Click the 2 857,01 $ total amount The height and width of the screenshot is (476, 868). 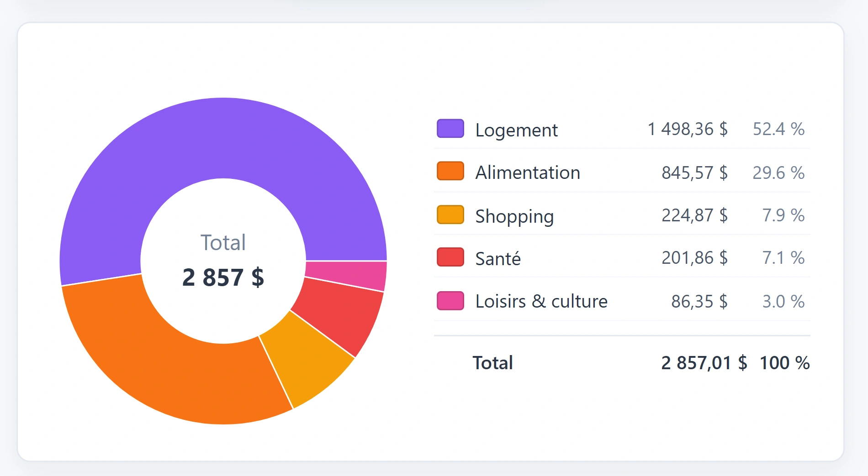point(704,363)
